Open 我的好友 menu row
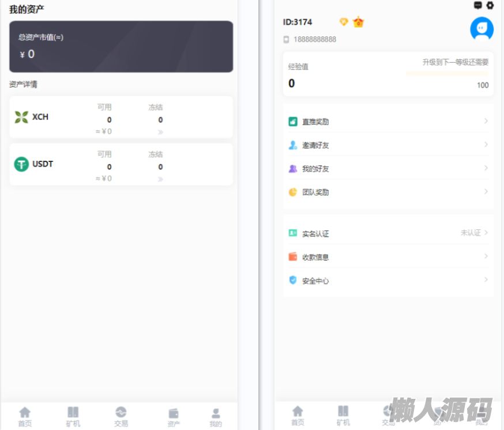Image resolution: width=504 pixels, height=430 pixels. [388, 168]
